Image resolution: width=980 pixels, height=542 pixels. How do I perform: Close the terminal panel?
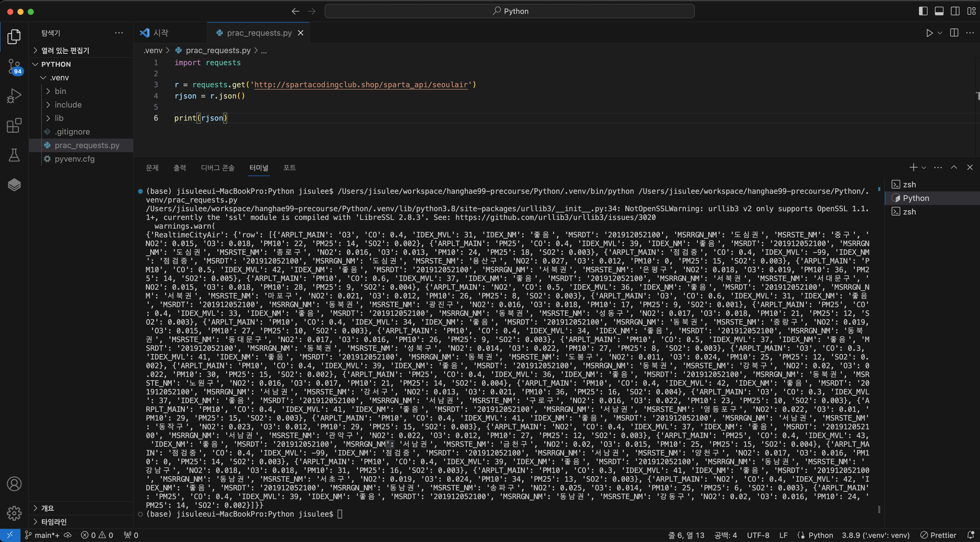970,167
